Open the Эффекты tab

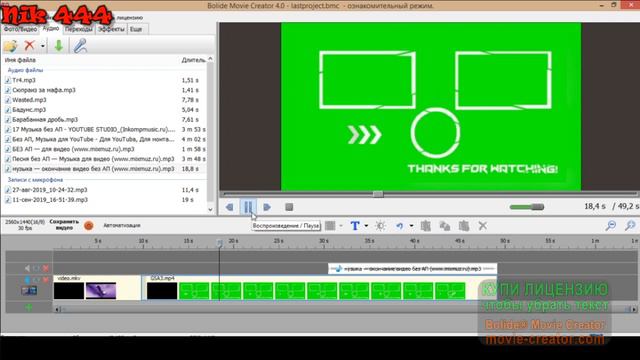(x=111, y=29)
